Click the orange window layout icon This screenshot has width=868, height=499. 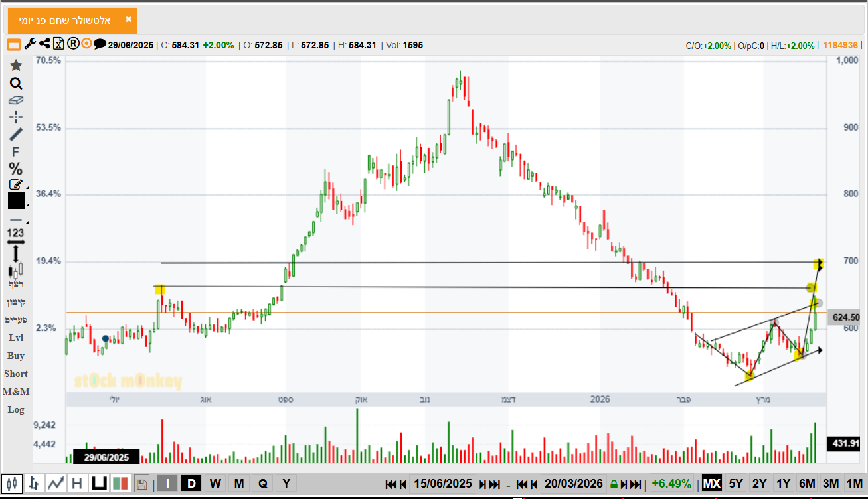14,44
